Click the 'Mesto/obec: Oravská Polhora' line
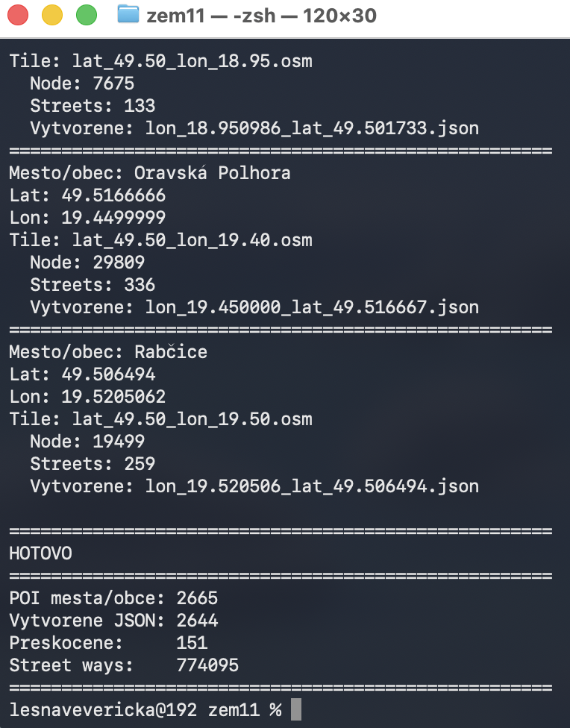 click(x=149, y=173)
